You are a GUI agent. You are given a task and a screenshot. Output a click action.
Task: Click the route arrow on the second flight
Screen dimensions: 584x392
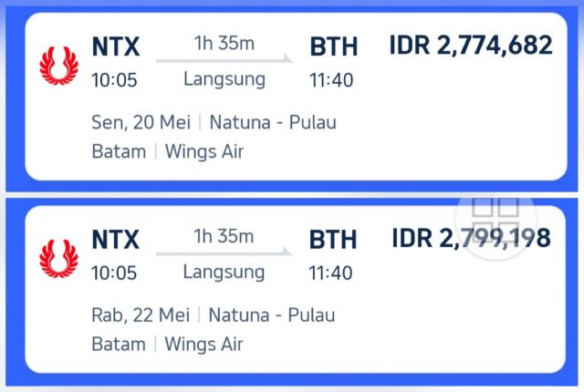(x=224, y=252)
